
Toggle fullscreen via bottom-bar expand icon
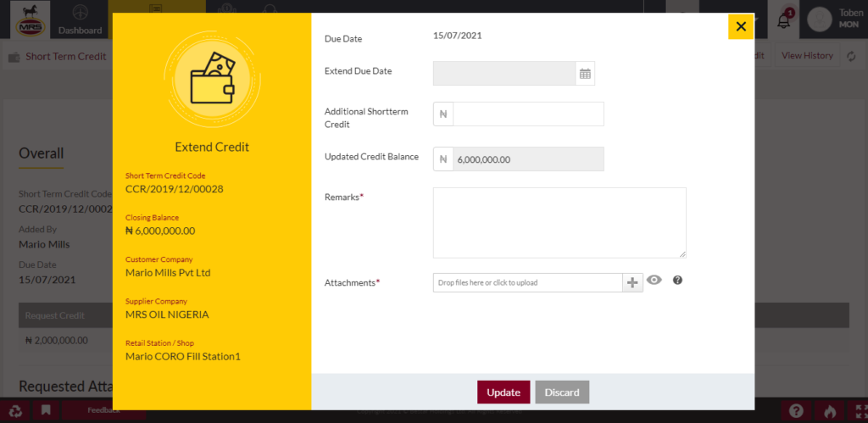860,411
